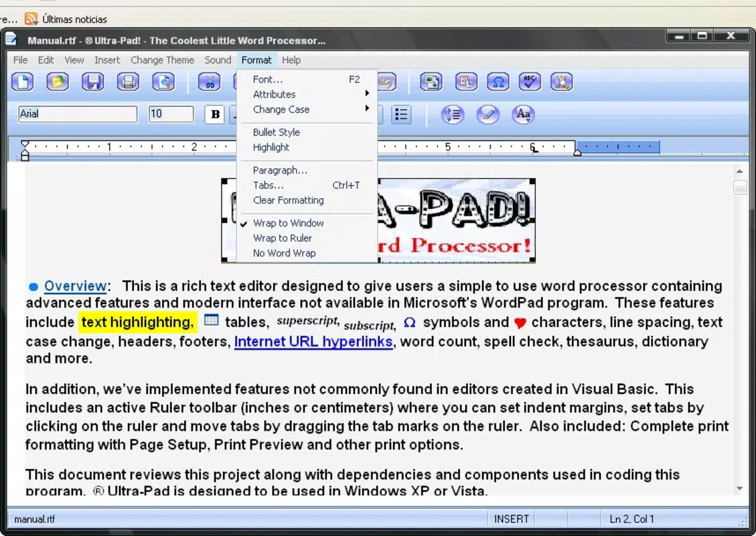Click the New document toolbar icon
The width and height of the screenshot is (756, 536).
23,82
